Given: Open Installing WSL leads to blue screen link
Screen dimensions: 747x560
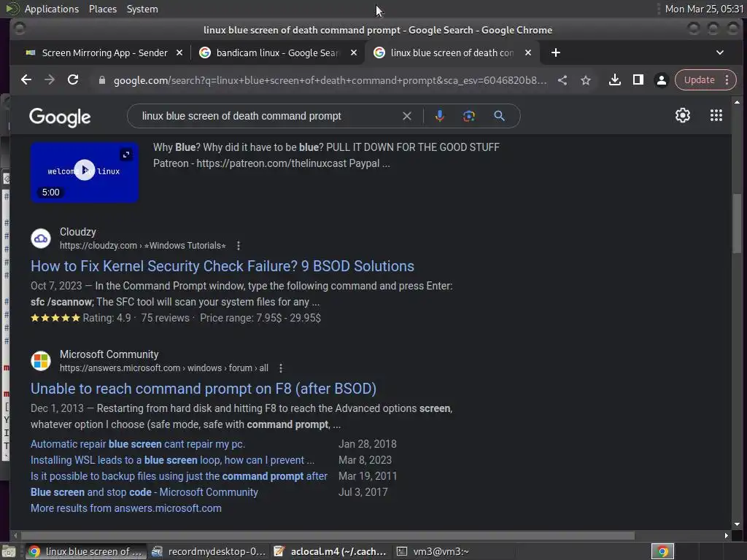Looking at the screenshot, I should coord(172,461).
